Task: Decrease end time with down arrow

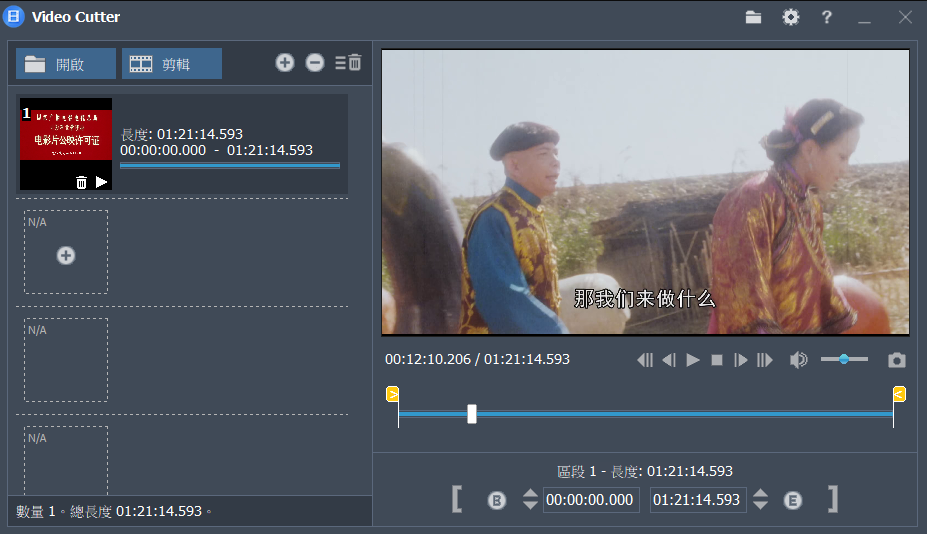Action: tap(761, 505)
